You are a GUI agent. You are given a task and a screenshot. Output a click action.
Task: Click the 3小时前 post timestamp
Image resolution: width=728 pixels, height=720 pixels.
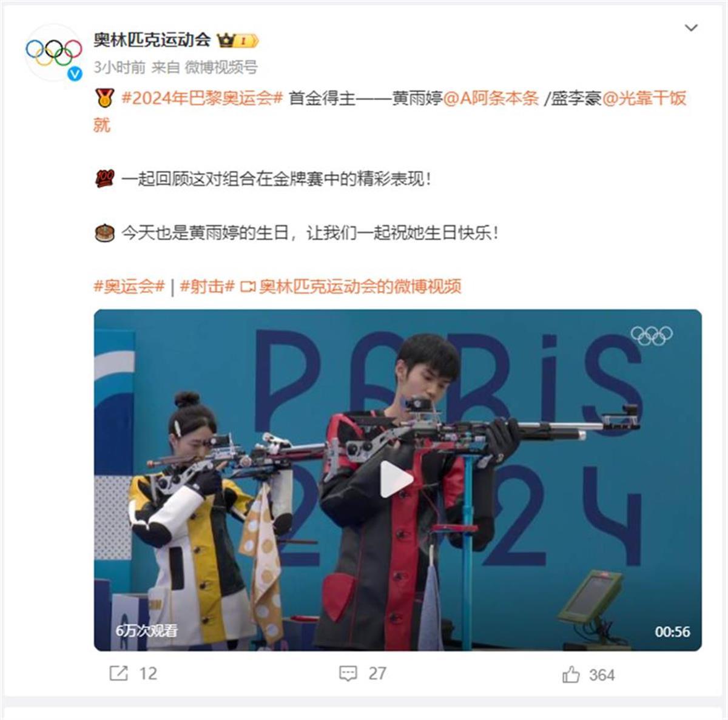[x=120, y=67]
